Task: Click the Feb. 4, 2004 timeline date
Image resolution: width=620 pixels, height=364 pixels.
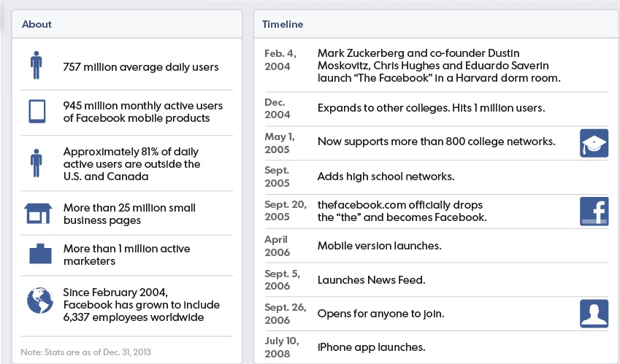Action: coord(280,60)
